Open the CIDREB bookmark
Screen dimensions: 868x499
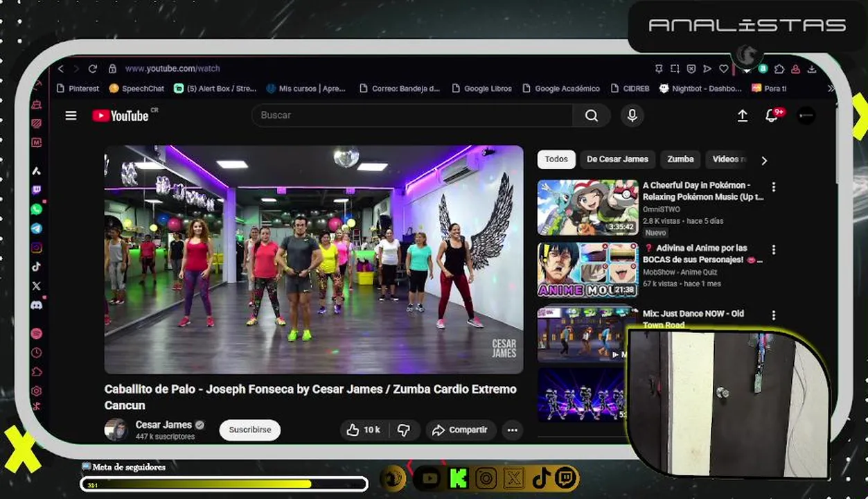(630, 89)
